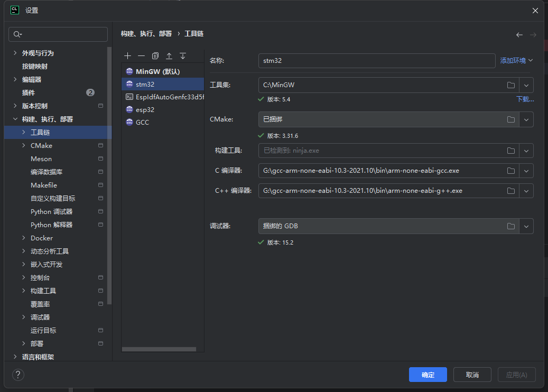Collapse 构建、执行、部署 tree node
This screenshot has width=548, height=392.
[x=15, y=119]
